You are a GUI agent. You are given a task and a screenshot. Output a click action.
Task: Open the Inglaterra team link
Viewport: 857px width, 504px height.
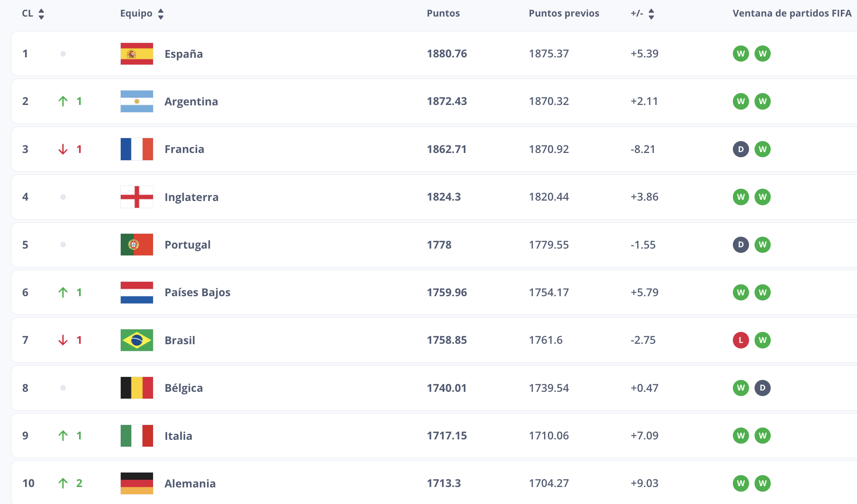point(191,197)
